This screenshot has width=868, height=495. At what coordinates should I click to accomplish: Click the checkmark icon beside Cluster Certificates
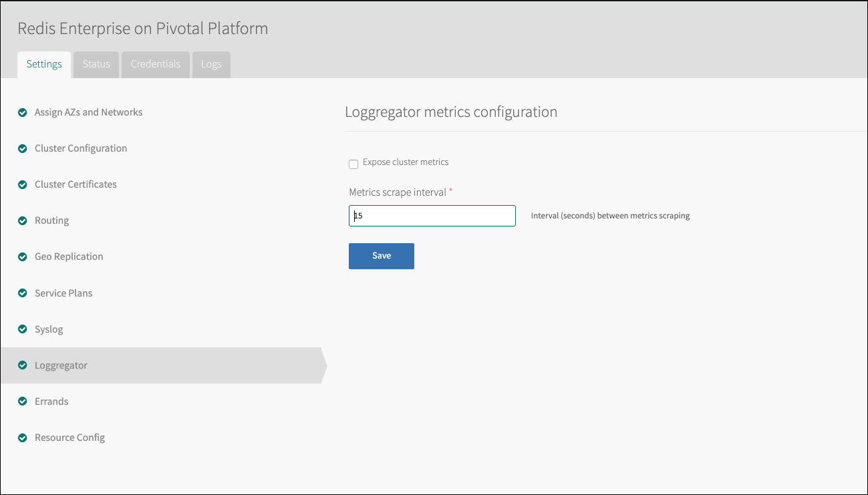23,184
